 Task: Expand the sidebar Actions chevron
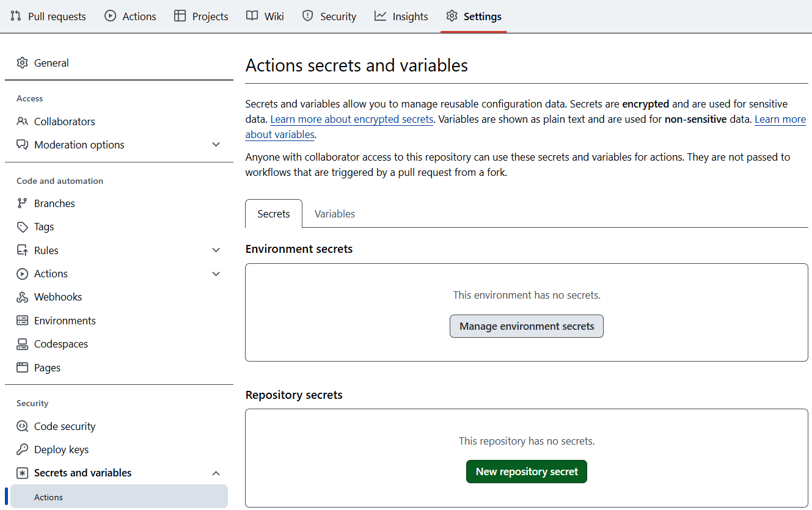216,274
